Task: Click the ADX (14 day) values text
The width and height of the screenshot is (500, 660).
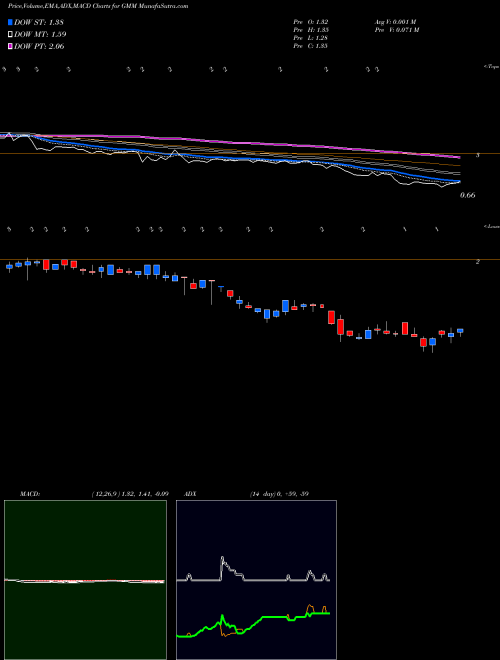Action: click(278, 494)
